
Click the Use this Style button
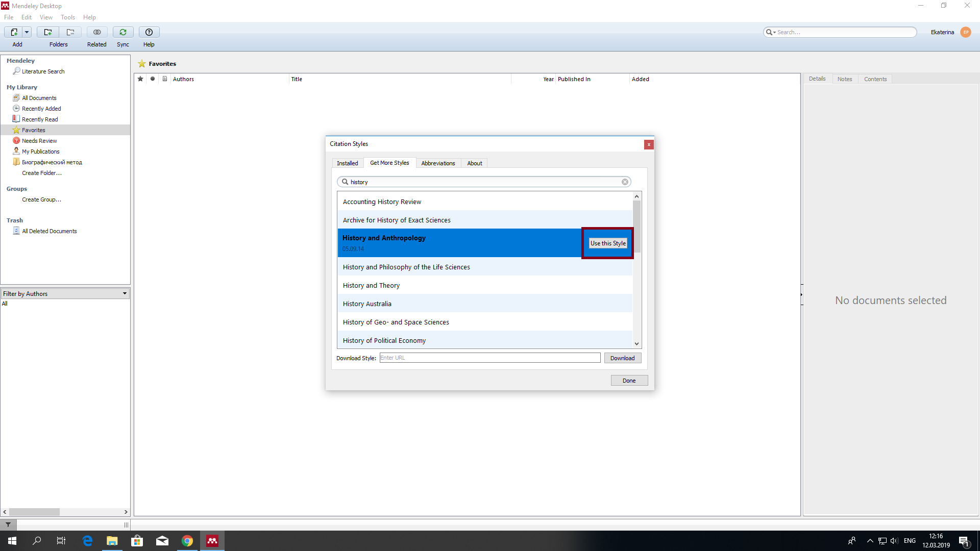click(x=608, y=243)
